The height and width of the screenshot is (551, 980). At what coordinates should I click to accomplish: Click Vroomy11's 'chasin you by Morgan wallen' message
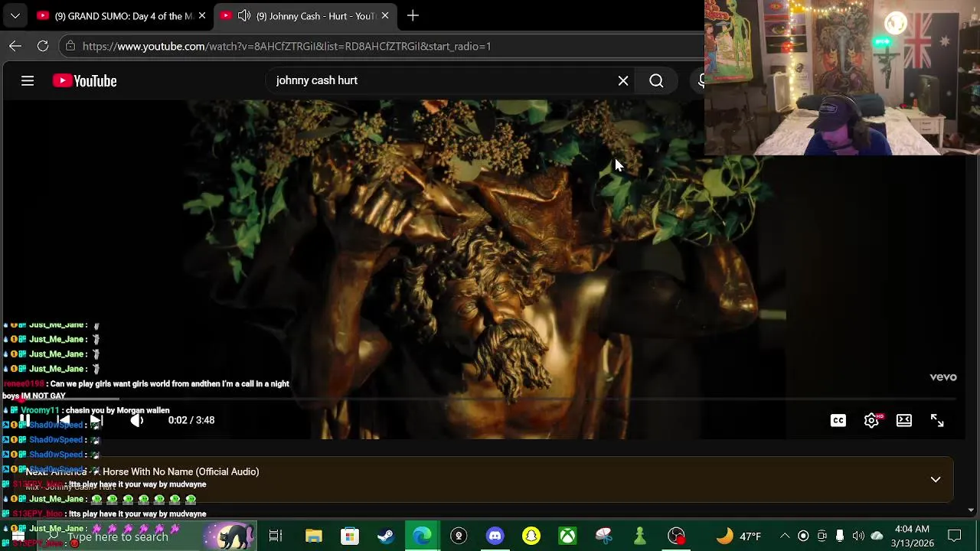click(117, 410)
